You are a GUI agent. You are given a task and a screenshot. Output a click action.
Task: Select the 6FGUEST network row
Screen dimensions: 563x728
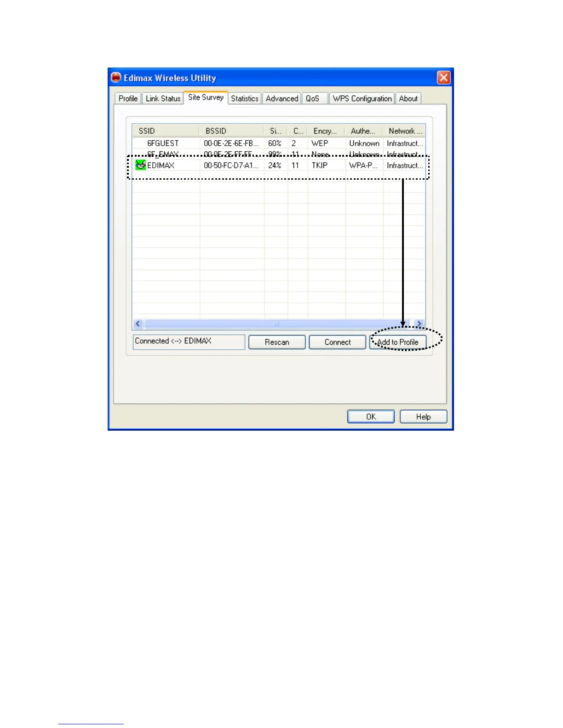tap(279, 143)
